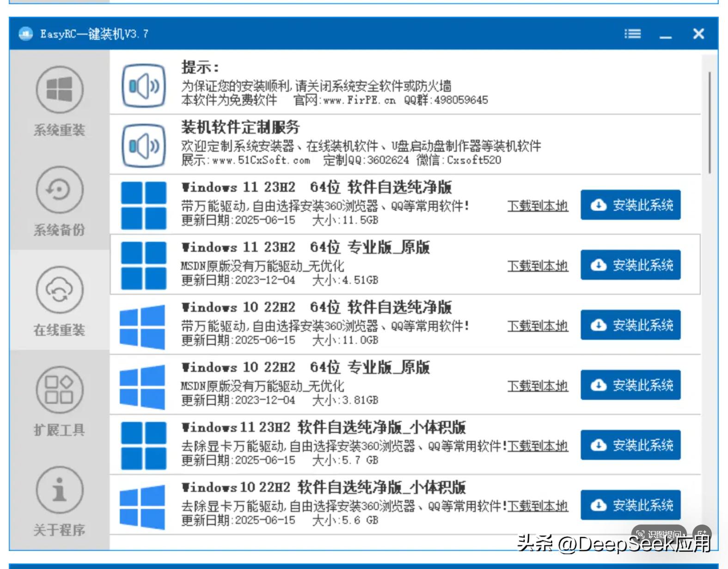Viewport: 728px width, 569px height.
Task: Close the EasyRC一键装机 window
Action: (698, 34)
